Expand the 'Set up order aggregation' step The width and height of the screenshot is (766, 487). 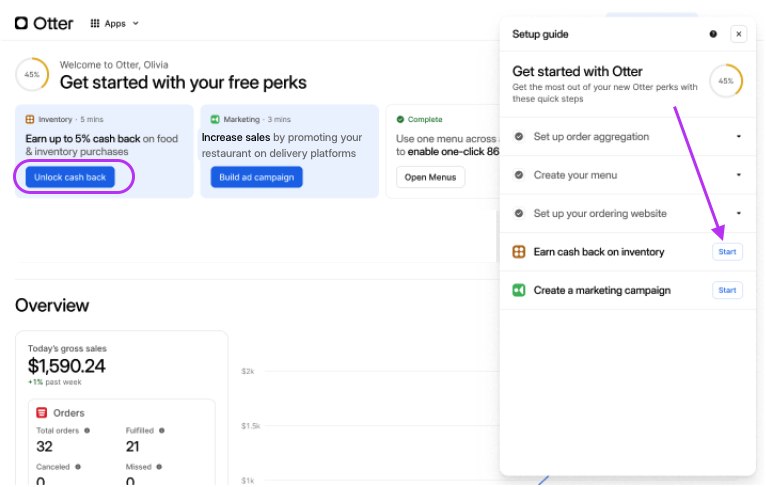point(739,136)
